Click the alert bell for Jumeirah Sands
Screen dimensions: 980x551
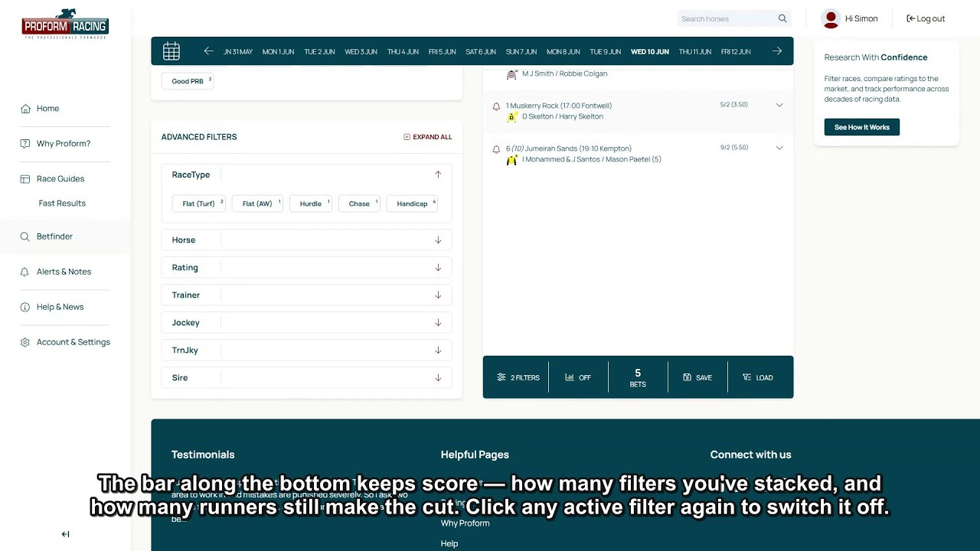[x=496, y=149]
